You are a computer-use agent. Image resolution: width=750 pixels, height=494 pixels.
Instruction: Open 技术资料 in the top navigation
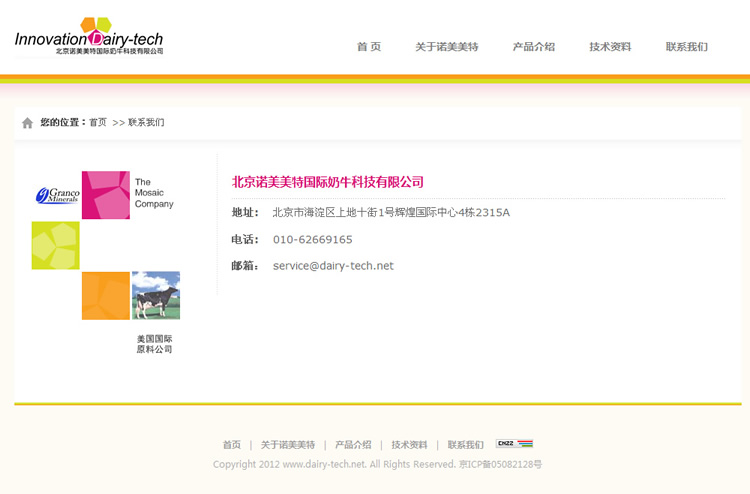tap(610, 47)
